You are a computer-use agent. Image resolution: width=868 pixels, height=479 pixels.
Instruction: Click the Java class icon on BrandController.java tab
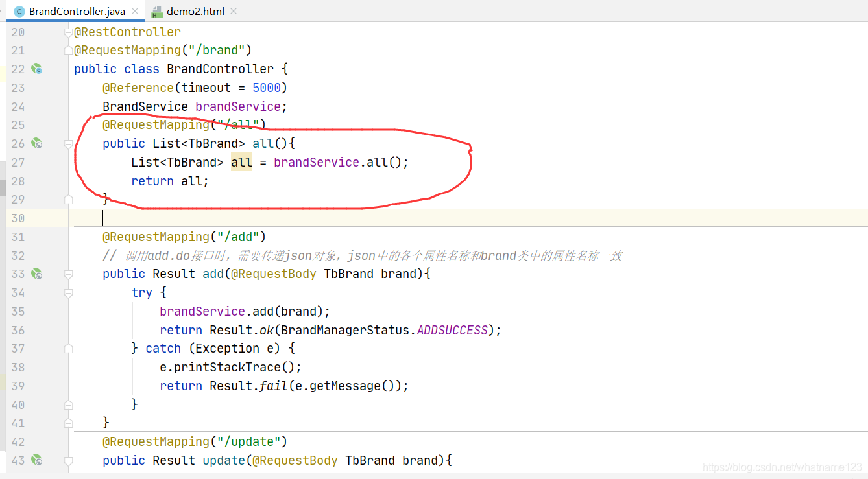19,12
